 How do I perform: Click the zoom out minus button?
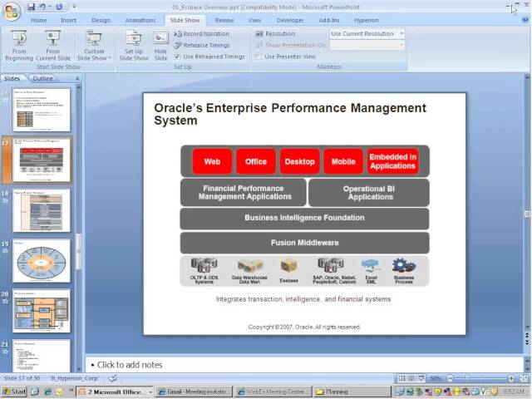[450, 378]
